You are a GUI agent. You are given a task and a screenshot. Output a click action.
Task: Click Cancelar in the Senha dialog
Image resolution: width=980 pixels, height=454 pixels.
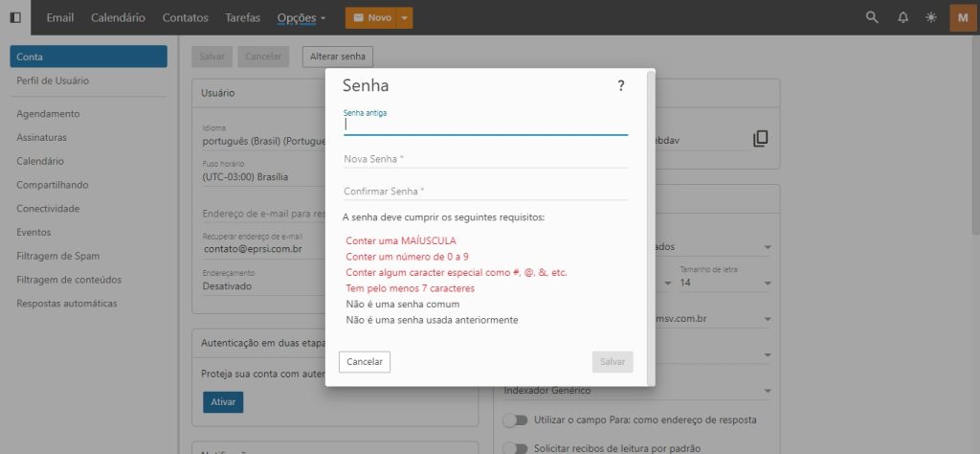(365, 361)
